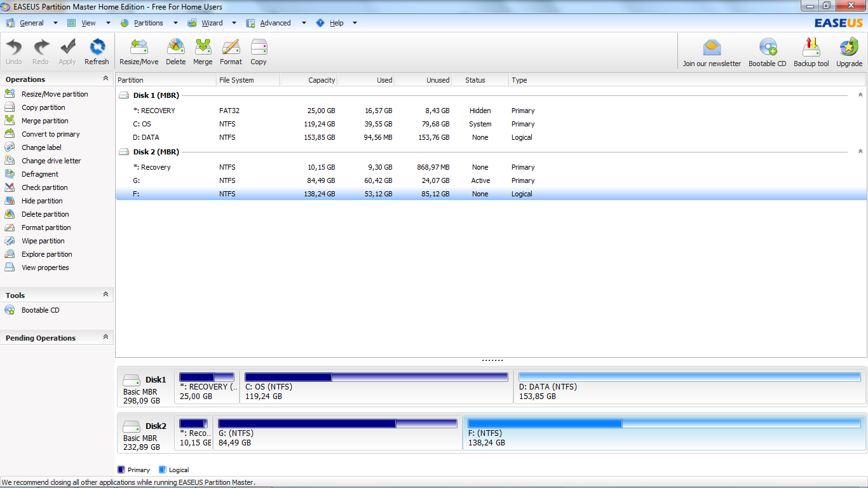The image size is (868, 488).
Task: Select the G: partition row
Action: (x=491, y=180)
